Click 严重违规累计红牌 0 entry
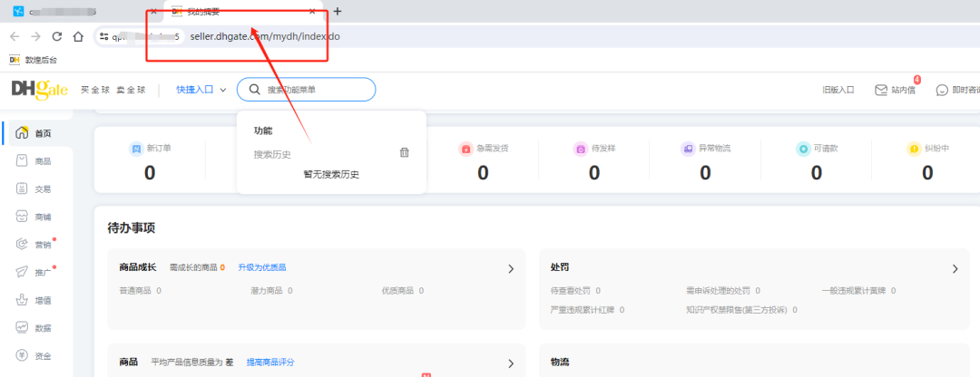This screenshot has height=377, width=980. point(587,310)
